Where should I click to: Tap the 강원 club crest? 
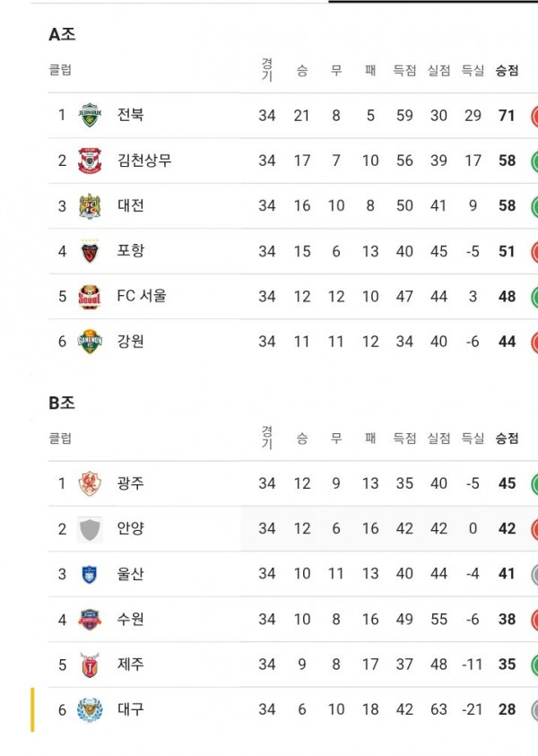coord(90,342)
